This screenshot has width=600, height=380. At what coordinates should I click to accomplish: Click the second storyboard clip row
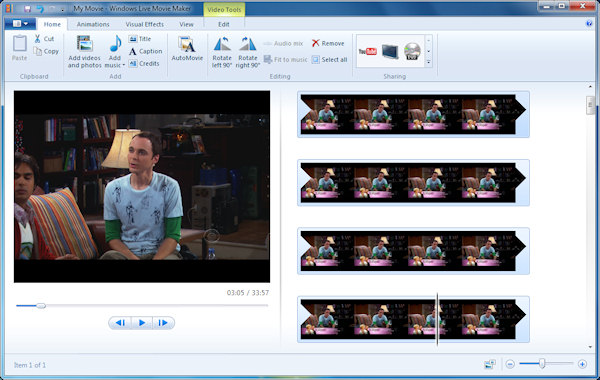tap(413, 183)
